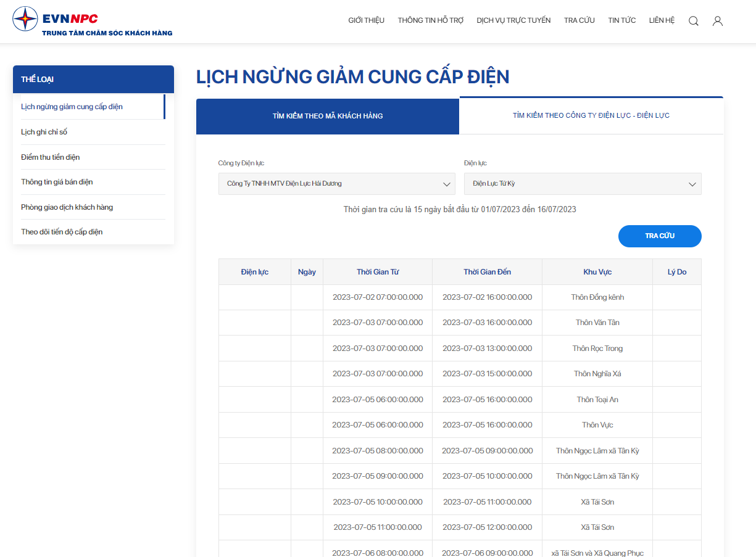Open TRA CỨU navigation menu item

(579, 20)
